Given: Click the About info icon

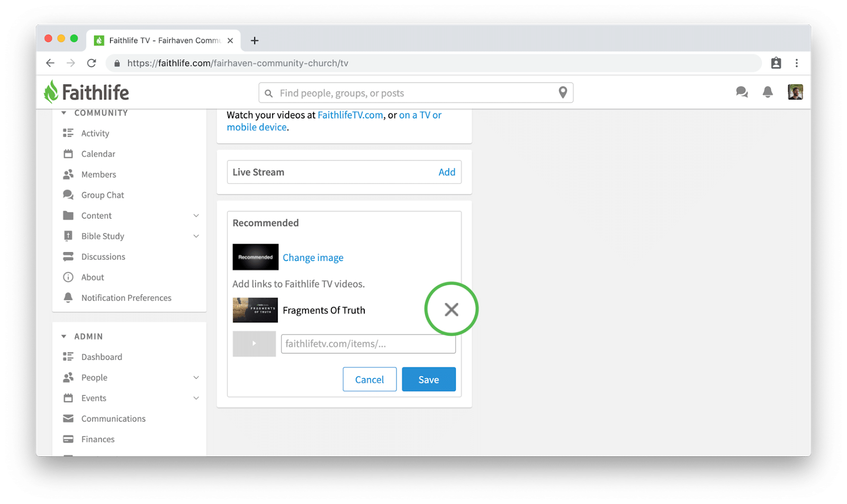Looking at the screenshot, I should 68,277.
